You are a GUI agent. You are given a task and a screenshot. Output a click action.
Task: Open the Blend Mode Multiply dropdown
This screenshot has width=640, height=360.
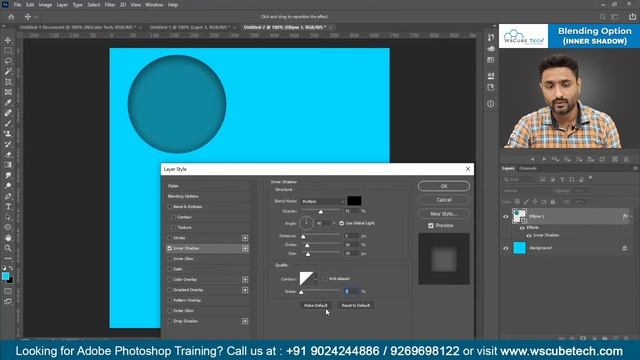[322, 201]
